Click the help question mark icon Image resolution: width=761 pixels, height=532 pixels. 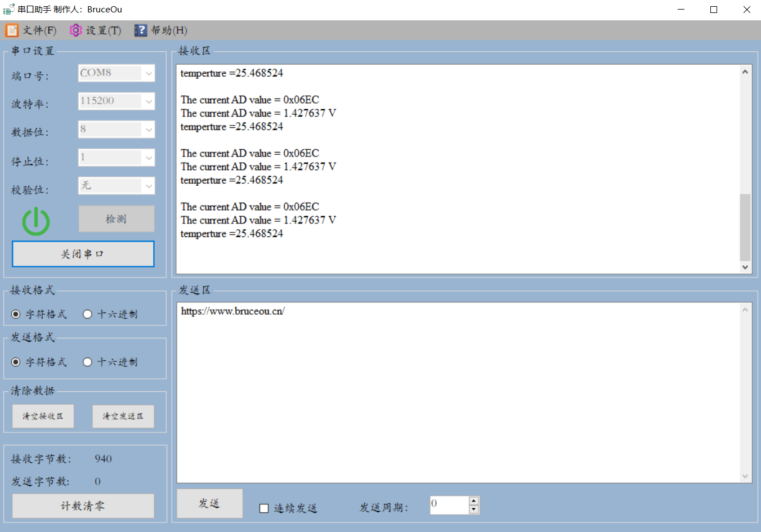[x=140, y=30]
